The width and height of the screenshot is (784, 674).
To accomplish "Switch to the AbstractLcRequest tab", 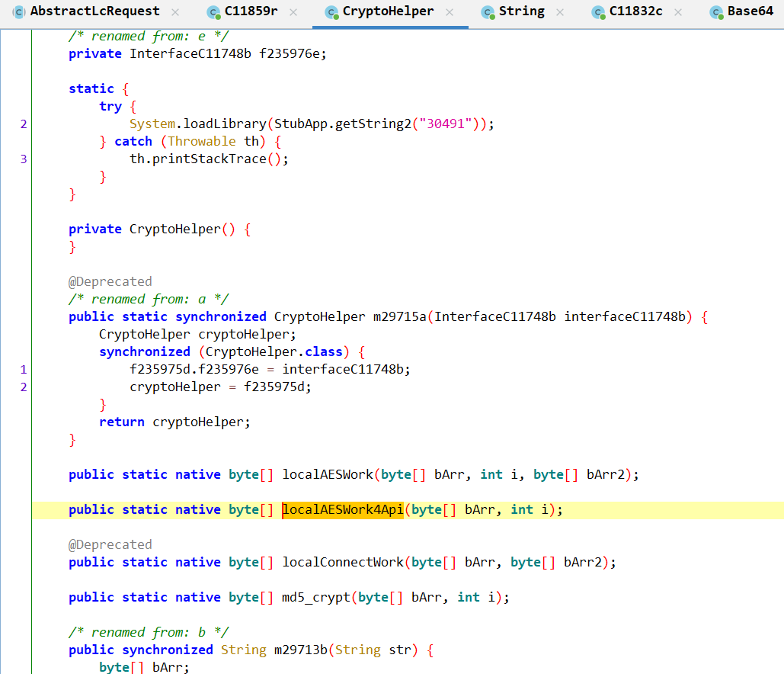I will tap(94, 11).
